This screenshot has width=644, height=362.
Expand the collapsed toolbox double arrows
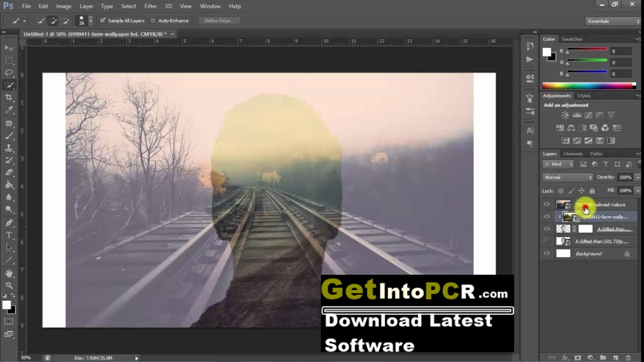tap(4, 32)
